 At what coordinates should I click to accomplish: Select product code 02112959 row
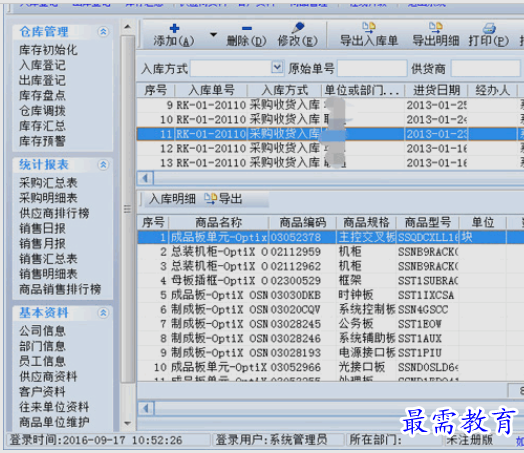(330, 252)
